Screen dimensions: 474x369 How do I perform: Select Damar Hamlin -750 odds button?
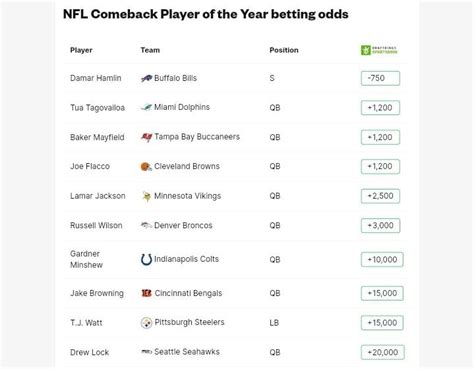click(x=380, y=78)
